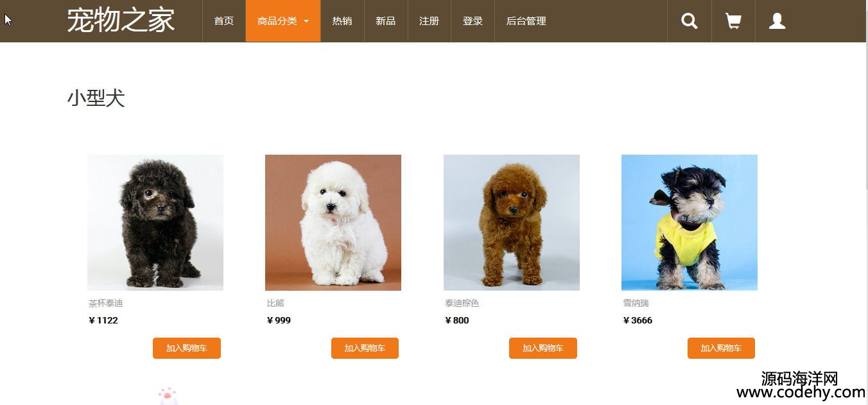Go to 首页 in navigation bar

[x=224, y=21]
